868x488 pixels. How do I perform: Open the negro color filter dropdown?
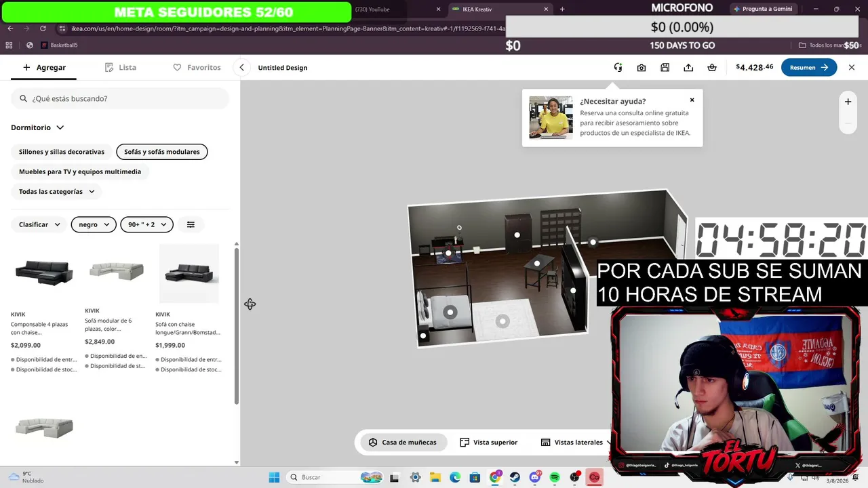click(94, 224)
